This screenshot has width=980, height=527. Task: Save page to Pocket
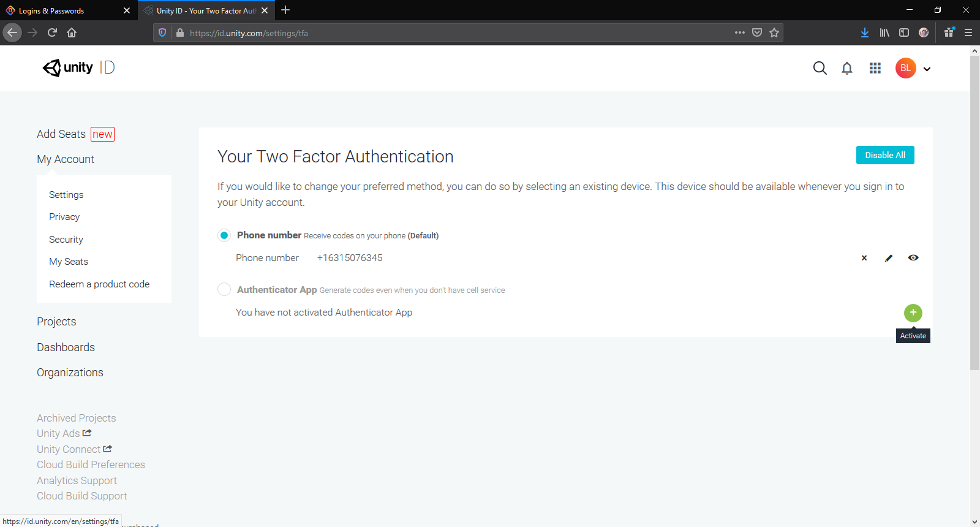point(757,32)
